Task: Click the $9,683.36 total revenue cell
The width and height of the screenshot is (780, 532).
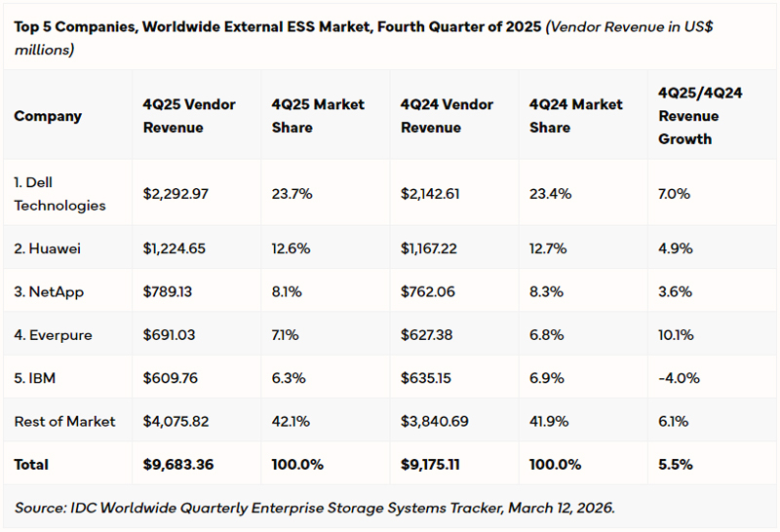Action: [x=178, y=465]
